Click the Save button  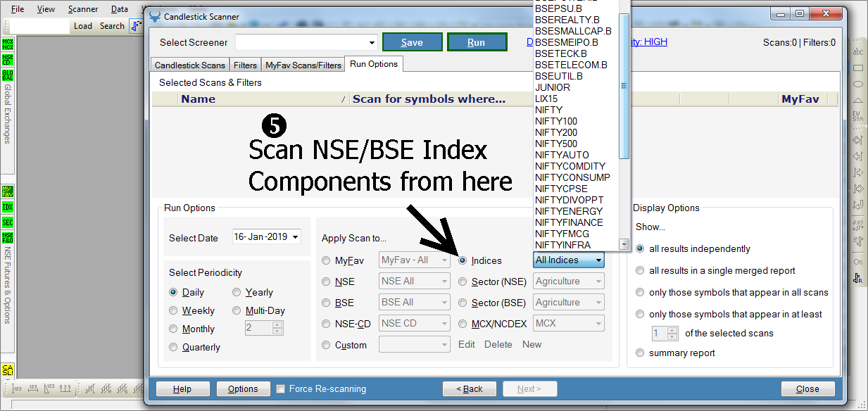413,42
